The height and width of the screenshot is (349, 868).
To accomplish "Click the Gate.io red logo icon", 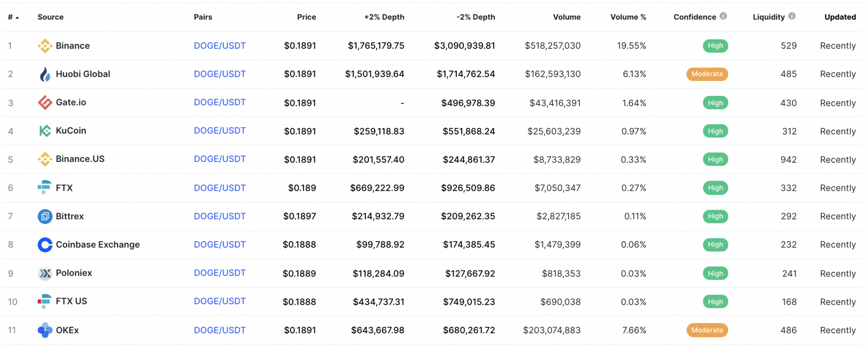I will (45, 103).
